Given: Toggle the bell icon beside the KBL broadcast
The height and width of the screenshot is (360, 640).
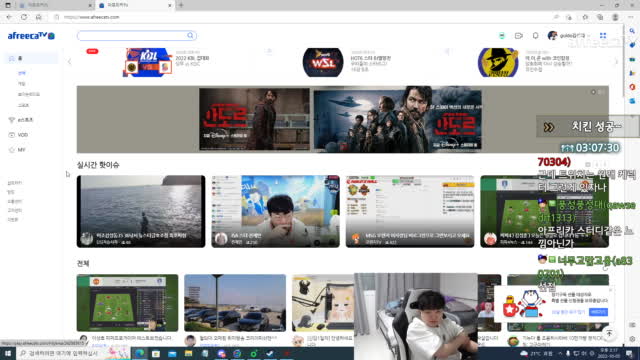Looking at the screenshot, I should (x=269, y=51).
